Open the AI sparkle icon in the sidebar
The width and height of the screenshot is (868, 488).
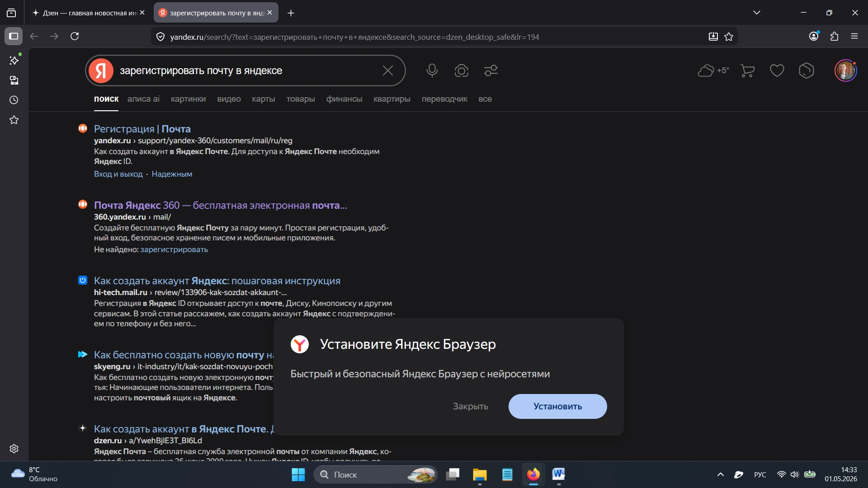tap(14, 60)
